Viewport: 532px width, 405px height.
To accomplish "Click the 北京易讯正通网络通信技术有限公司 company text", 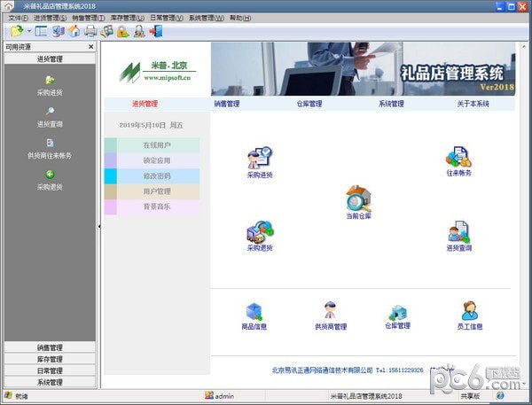I will click(x=323, y=370).
